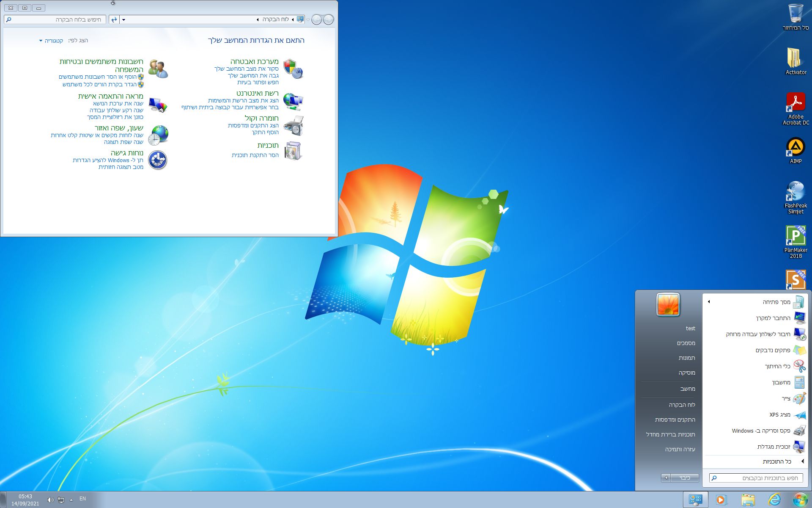Open the User Accounts people icon
Viewport: 812px width, 508px height.
[x=158, y=69]
